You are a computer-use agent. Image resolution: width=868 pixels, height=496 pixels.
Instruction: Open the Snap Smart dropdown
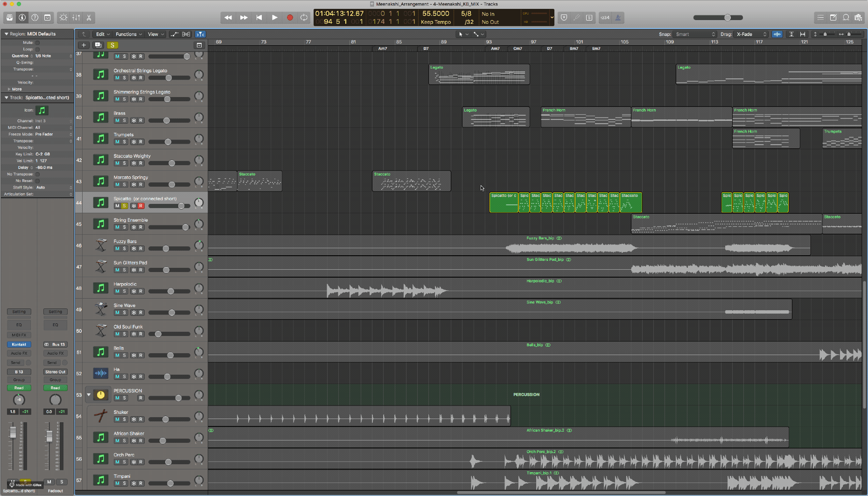(x=695, y=34)
